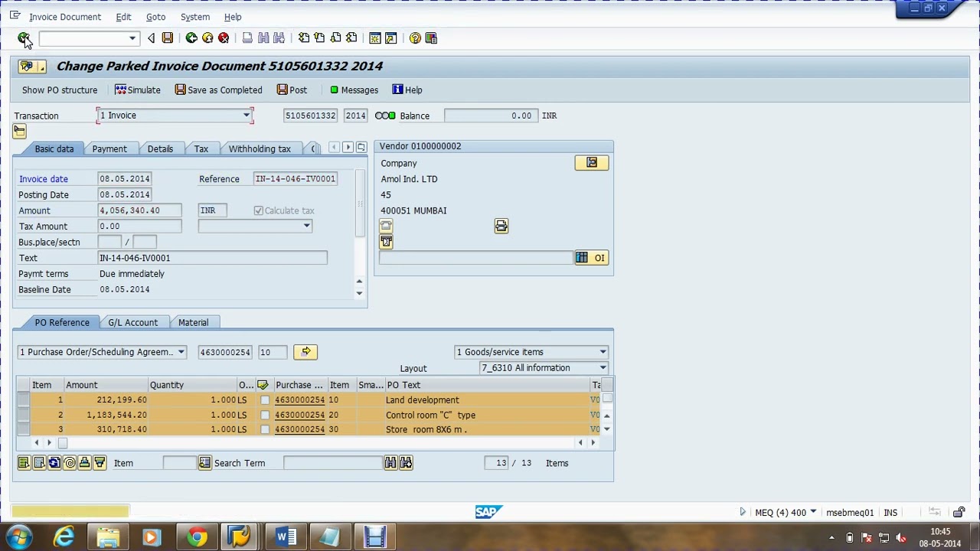This screenshot has width=980, height=551.
Task: Select row 3 using its row selector
Action: tap(23, 429)
